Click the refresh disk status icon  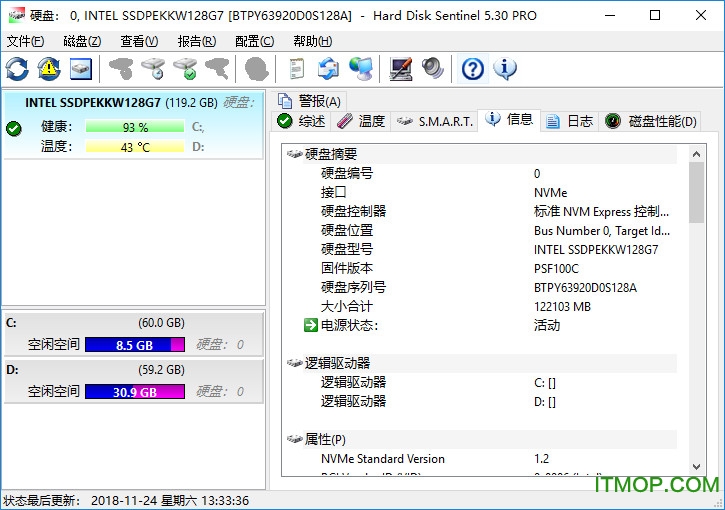tap(17, 68)
